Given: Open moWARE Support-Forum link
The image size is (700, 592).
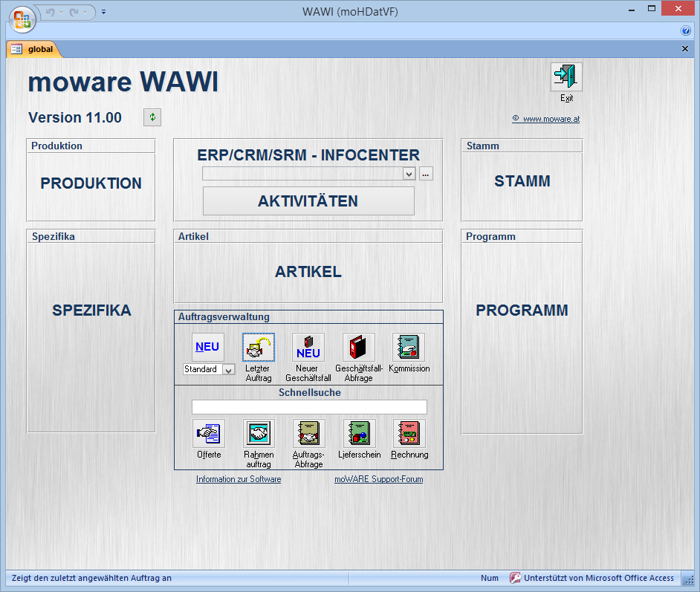Looking at the screenshot, I should click(378, 478).
